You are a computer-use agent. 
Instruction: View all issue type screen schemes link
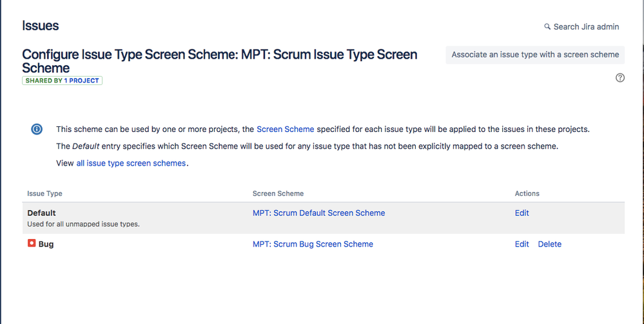(131, 163)
